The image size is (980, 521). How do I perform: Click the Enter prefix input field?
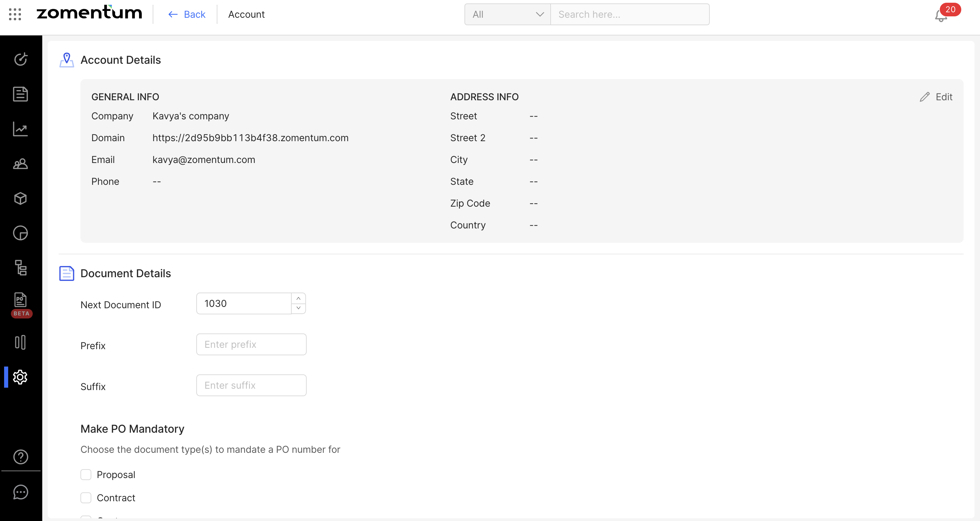coord(251,344)
